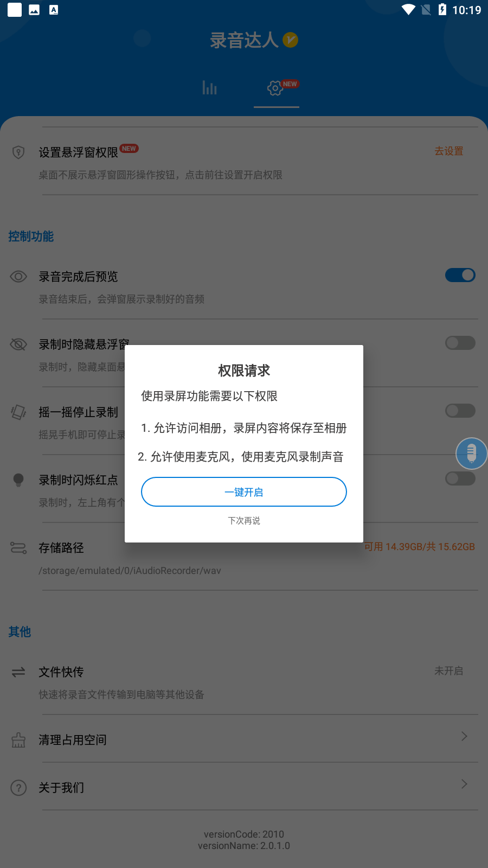Viewport: 488px width, 868px height.
Task: Open the statistics bar chart tab
Action: (x=209, y=88)
